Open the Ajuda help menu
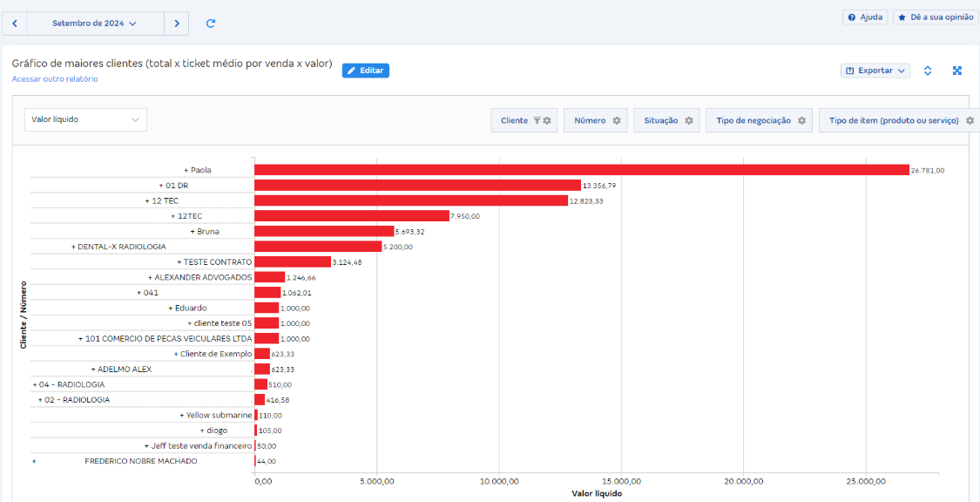Screen dimensions: 980x502 pyautogui.click(x=864, y=17)
